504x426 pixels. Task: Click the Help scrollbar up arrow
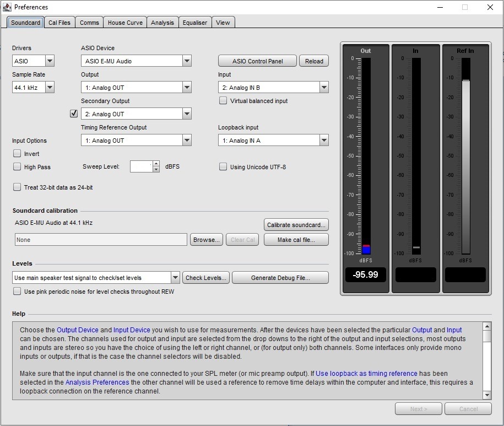487,326
